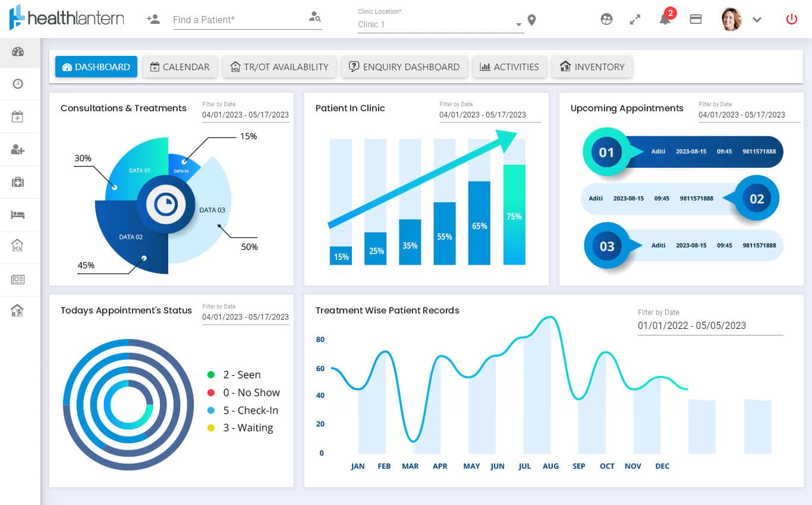This screenshot has height=505, width=812.
Task: Click date filter for Consultations & Treatments
Action: click(246, 115)
